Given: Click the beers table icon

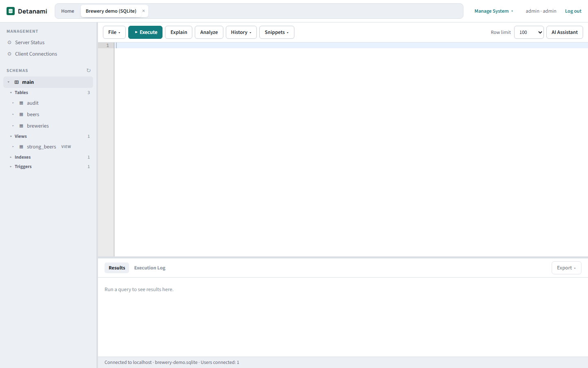Looking at the screenshot, I should coord(21,114).
